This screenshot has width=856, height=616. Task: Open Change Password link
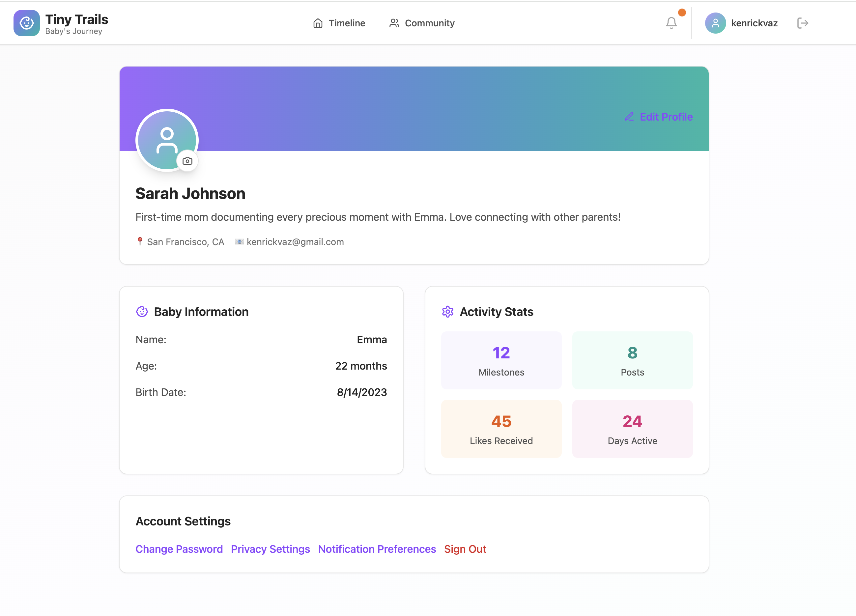(179, 549)
